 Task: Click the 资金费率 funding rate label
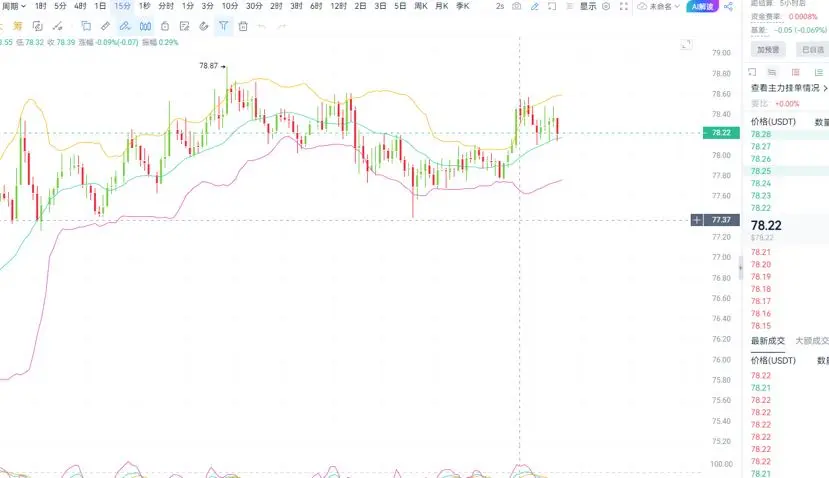(766, 17)
